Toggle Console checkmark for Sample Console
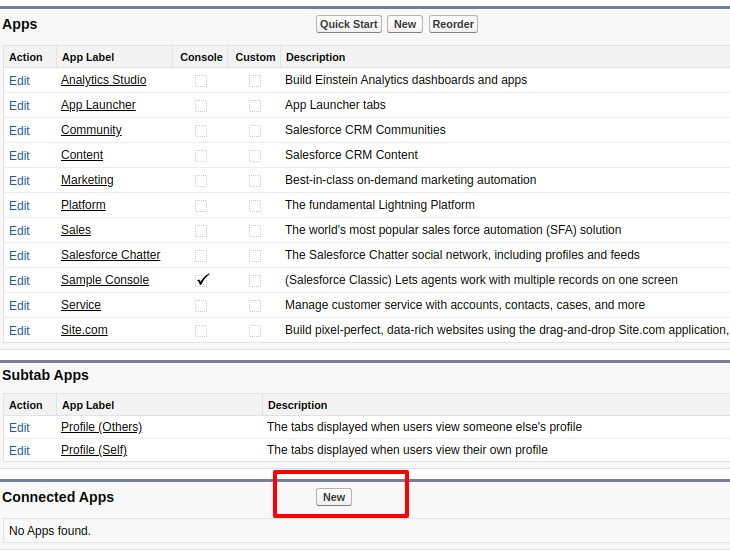 (202, 280)
